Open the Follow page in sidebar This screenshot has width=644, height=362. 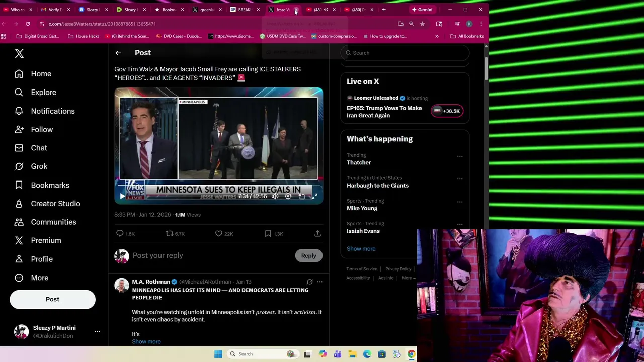coord(34,130)
